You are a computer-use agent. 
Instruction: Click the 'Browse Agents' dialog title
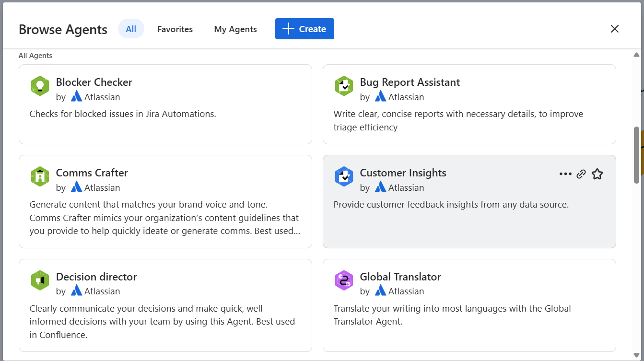click(x=63, y=29)
